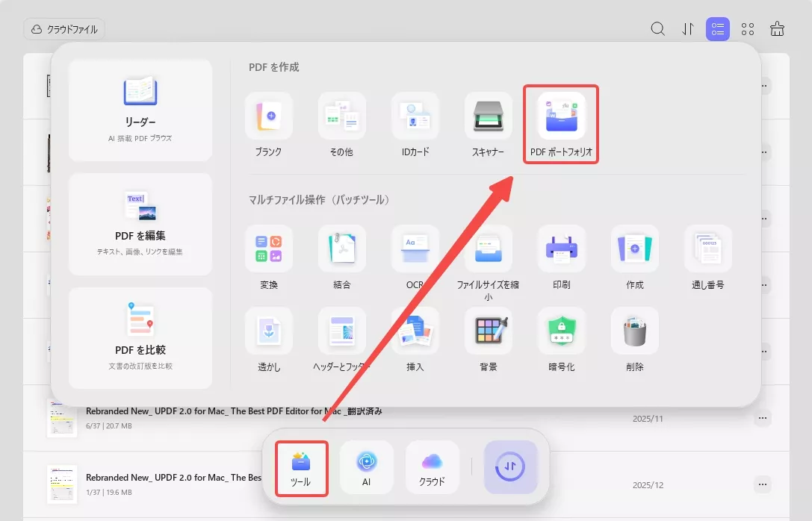The image size is (812, 521).
Task: Open ファイルサイズを縮小 compress tool
Action: (x=489, y=263)
